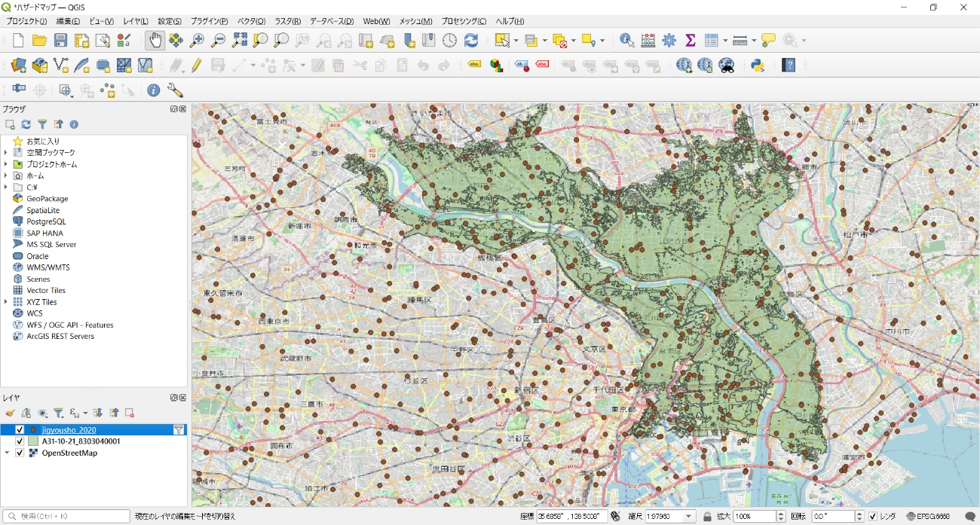The width and height of the screenshot is (980, 525).
Task: Click the Map Tips speech bubble icon
Action: (x=768, y=41)
